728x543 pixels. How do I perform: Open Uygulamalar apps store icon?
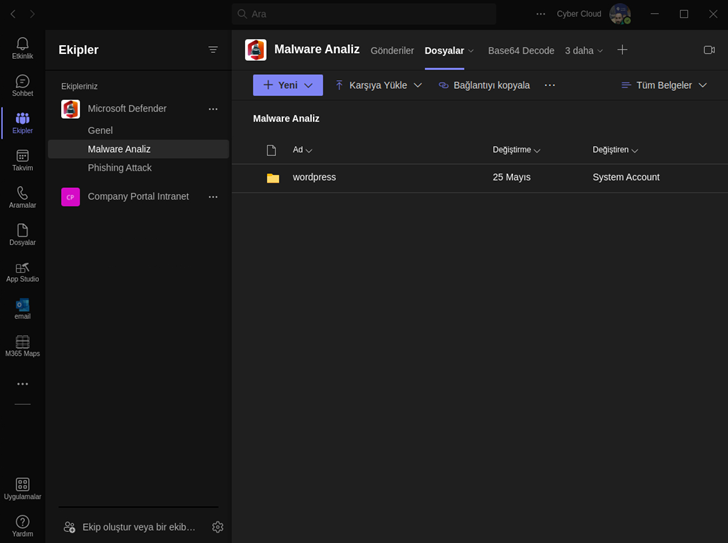point(22,489)
